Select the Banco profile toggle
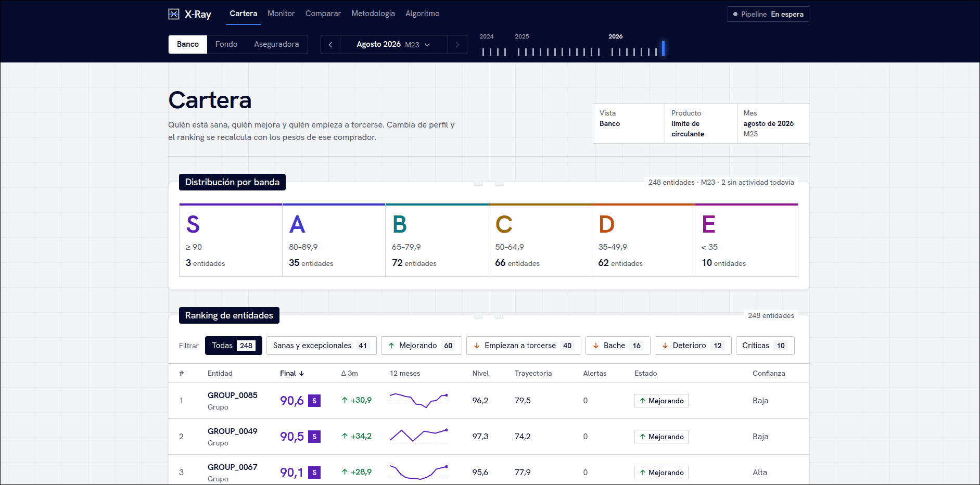 [x=188, y=44]
